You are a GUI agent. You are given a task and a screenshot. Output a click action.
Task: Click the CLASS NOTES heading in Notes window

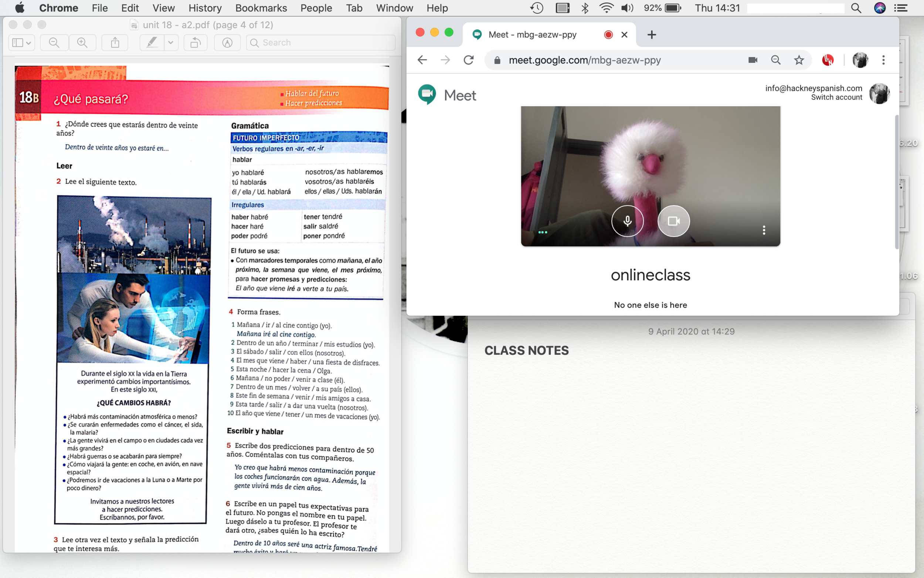pos(526,351)
